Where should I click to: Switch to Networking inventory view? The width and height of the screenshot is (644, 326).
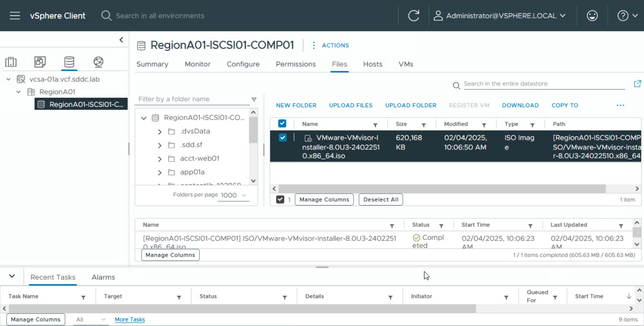pyautogui.click(x=98, y=62)
